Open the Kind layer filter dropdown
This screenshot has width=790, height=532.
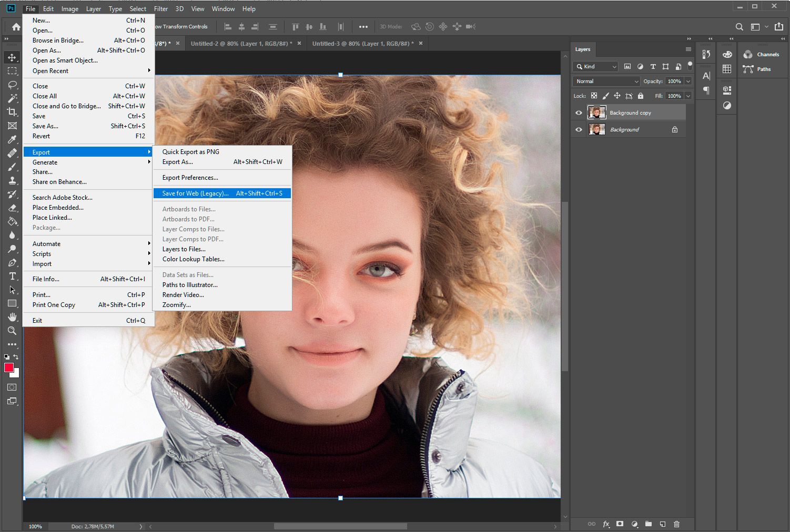pos(595,67)
